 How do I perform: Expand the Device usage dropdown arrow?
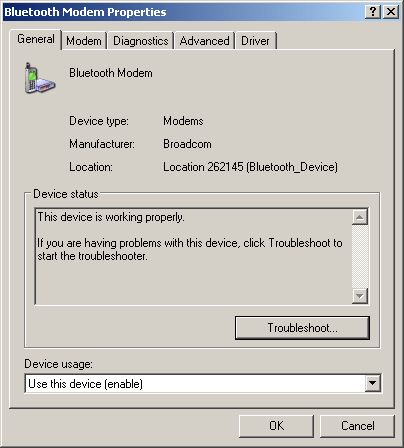373,383
